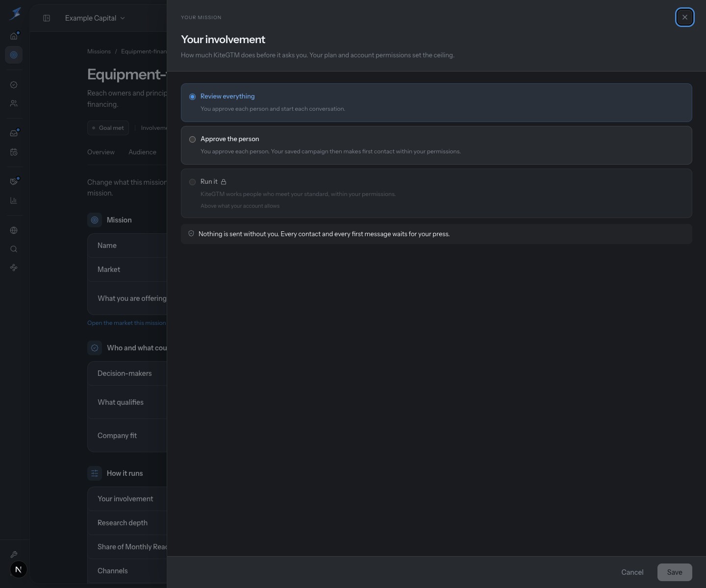Click the Research depth row
This screenshot has height=588, width=706.
[127, 523]
